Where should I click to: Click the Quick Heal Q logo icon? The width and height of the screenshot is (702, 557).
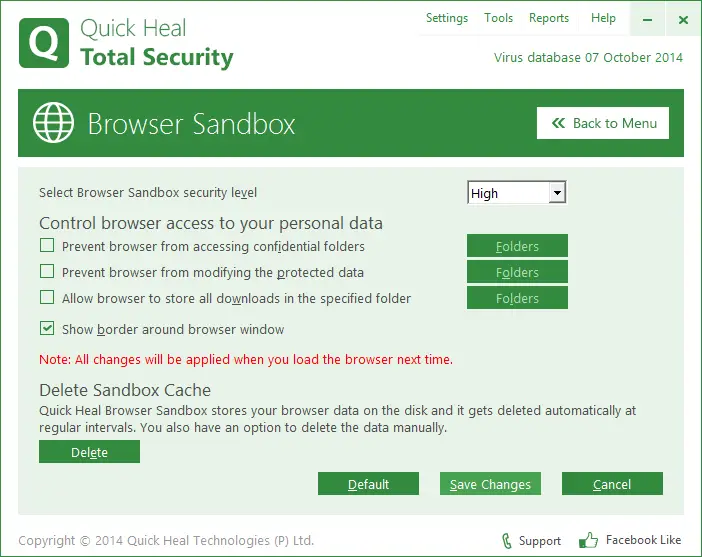[45, 44]
